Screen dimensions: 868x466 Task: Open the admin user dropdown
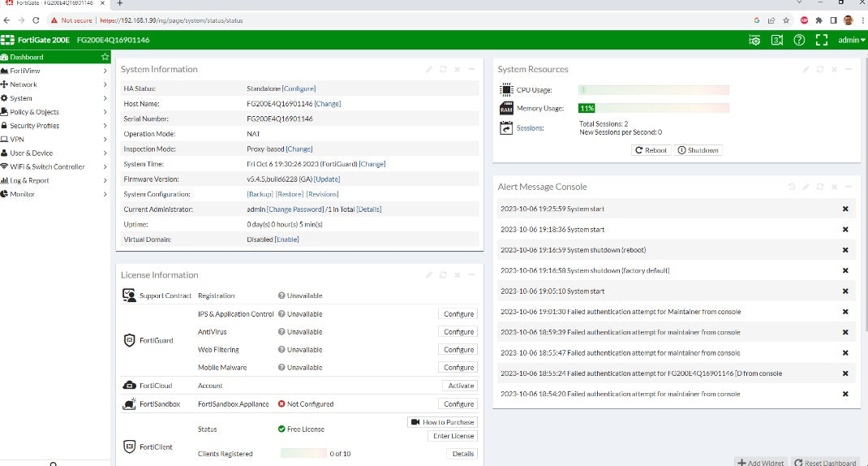pyautogui.click(x=852, y=40)
